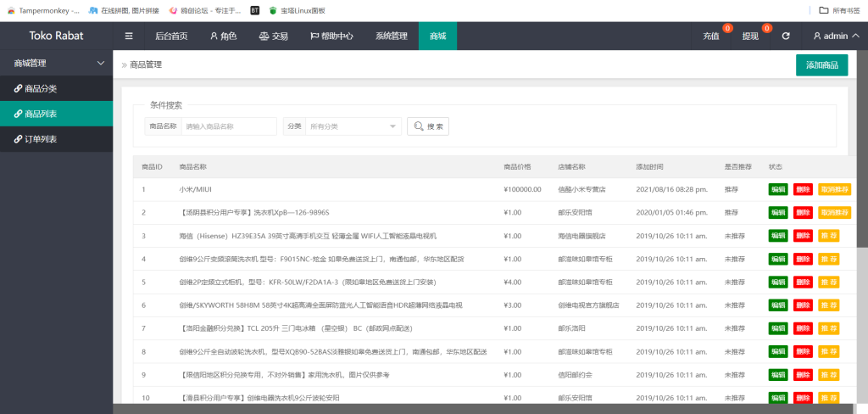Go to 商品列表 in sidebar

[57, 115]
